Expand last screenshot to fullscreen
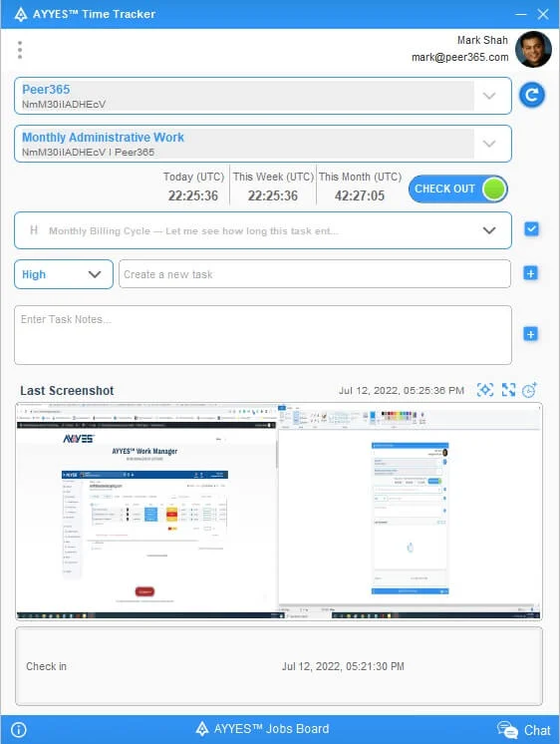 pyautogui.click(x=509, y=390)
